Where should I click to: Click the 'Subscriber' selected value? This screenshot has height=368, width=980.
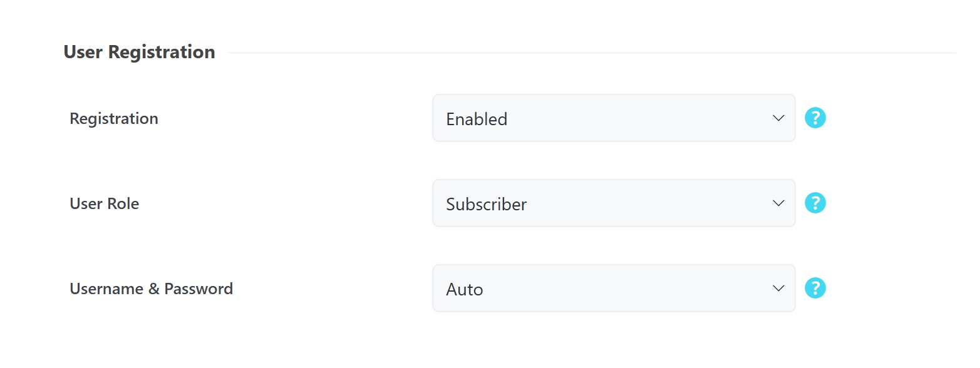click(x=487, y=204)
